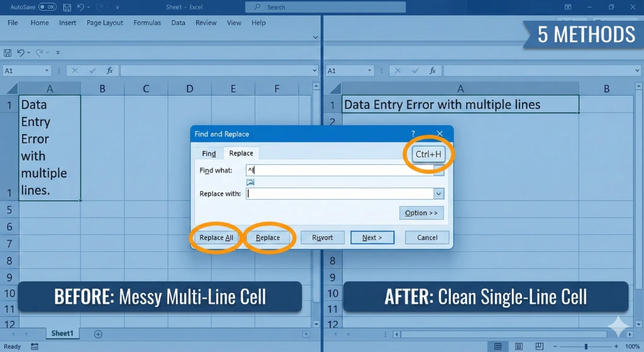Image resolution: width=644 pixels, height=352 pixels.
Task: Switch to the Find tab in the dialog
Action: 209,154
